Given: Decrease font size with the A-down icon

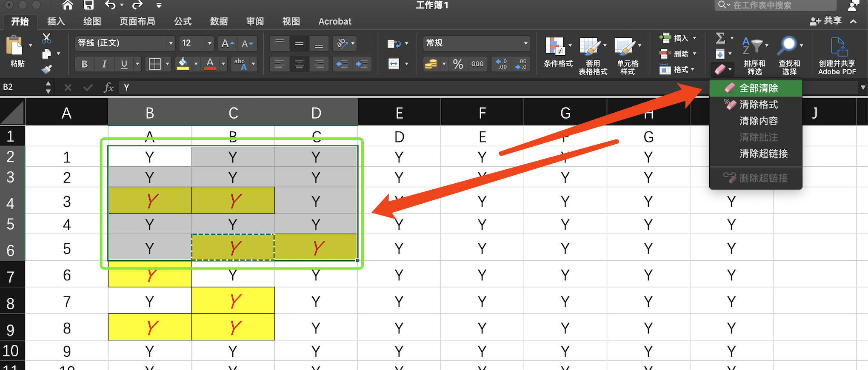Looking at the screenshot, I should click(x=247, y=43).
